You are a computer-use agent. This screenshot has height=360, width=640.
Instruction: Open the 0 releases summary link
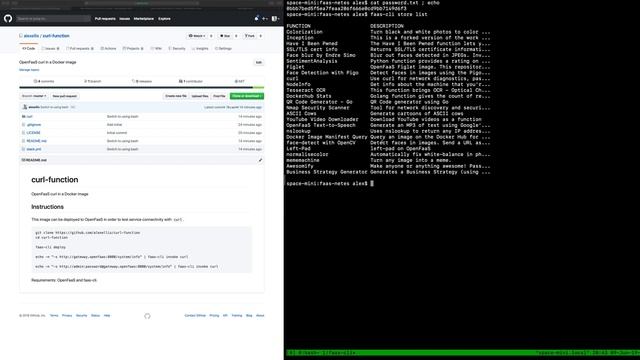click(x=142, y=81)
